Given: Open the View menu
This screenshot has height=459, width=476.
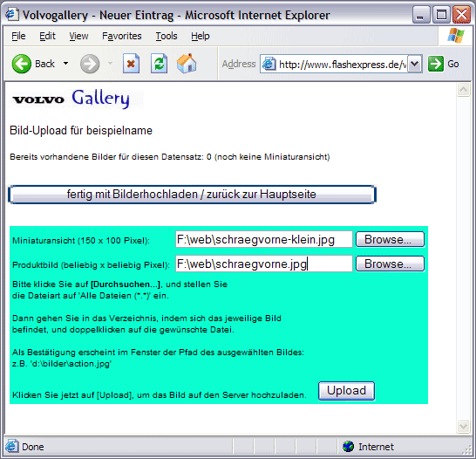Looking at the screenshot, I should coord(78,36).
